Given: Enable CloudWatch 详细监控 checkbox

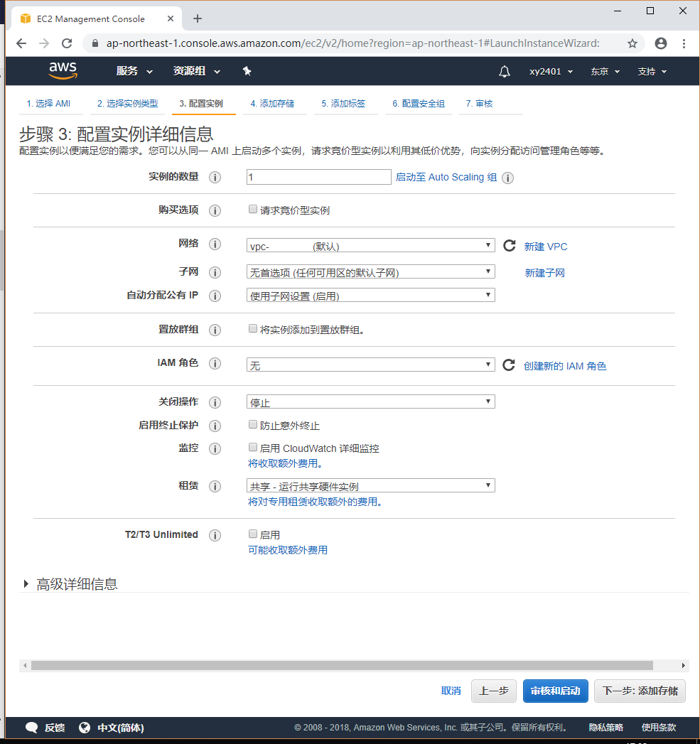Looking at the screenshot, I should [x=253, y=447].
